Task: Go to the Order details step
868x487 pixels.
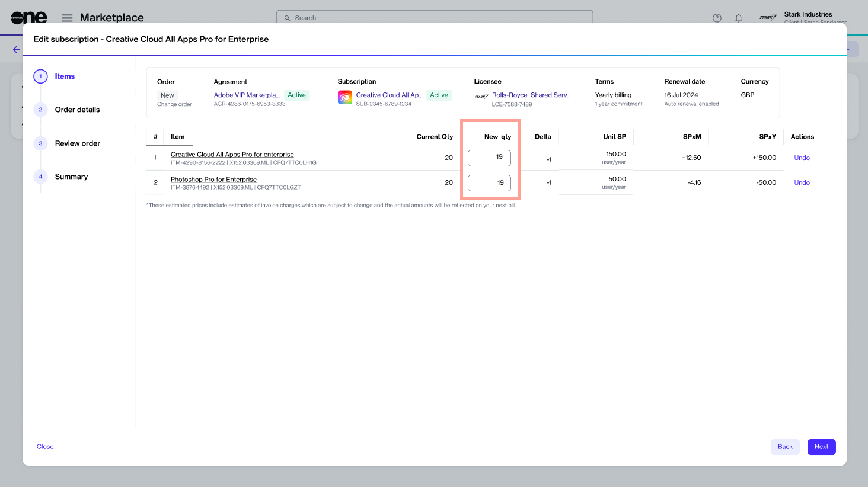Action: click(77, 110)
